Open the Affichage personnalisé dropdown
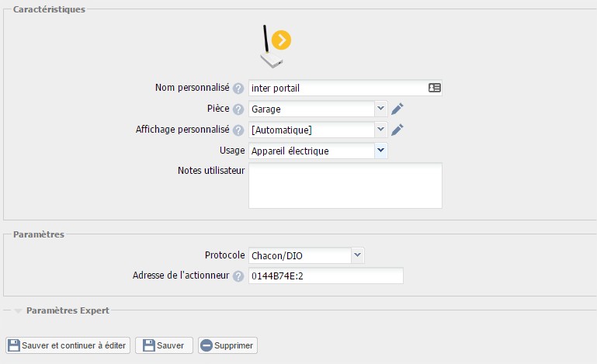Viewport: 597px width, 364px height. 318,130
